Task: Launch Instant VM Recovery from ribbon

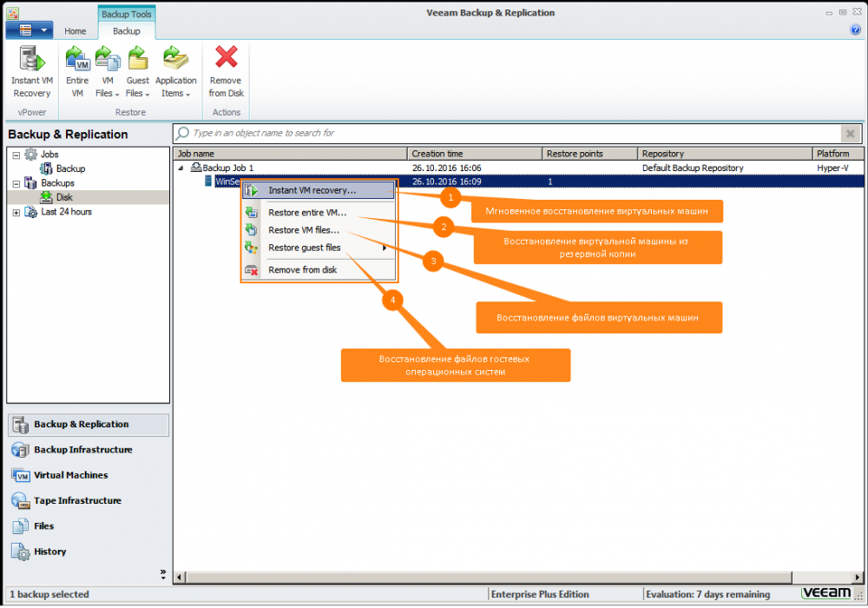Action: 31,72
